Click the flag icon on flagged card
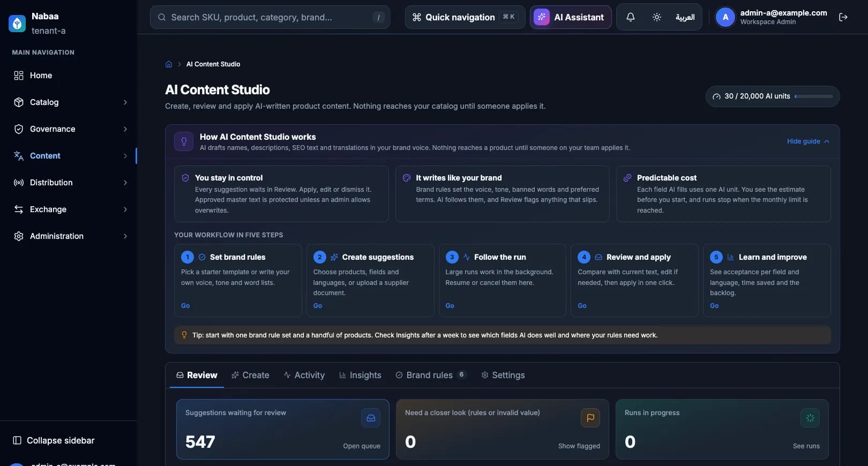Screen dimensions: 868x466 tap(590, 418)
